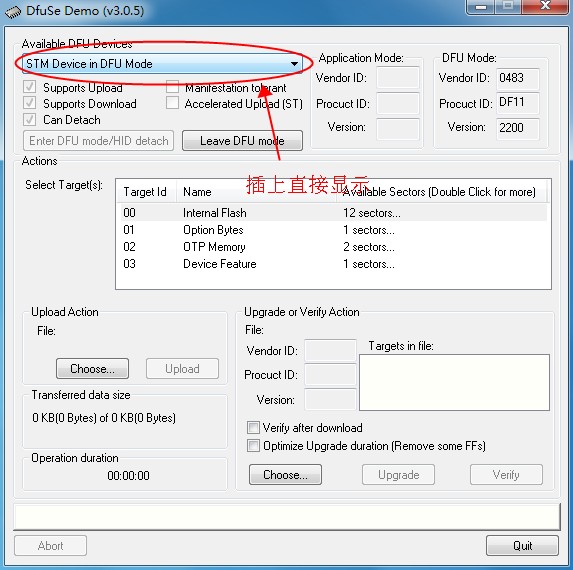Click the Leave DFU mode button

tap(242, 141)
